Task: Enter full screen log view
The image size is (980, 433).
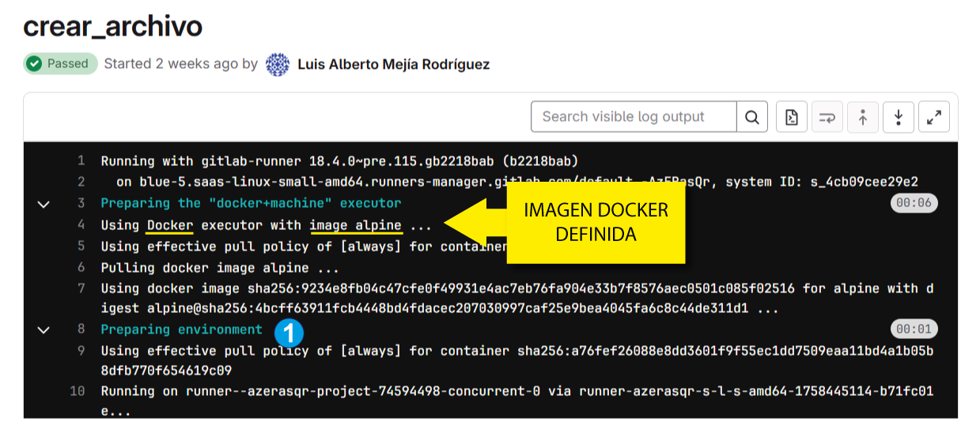Action: 934,117
